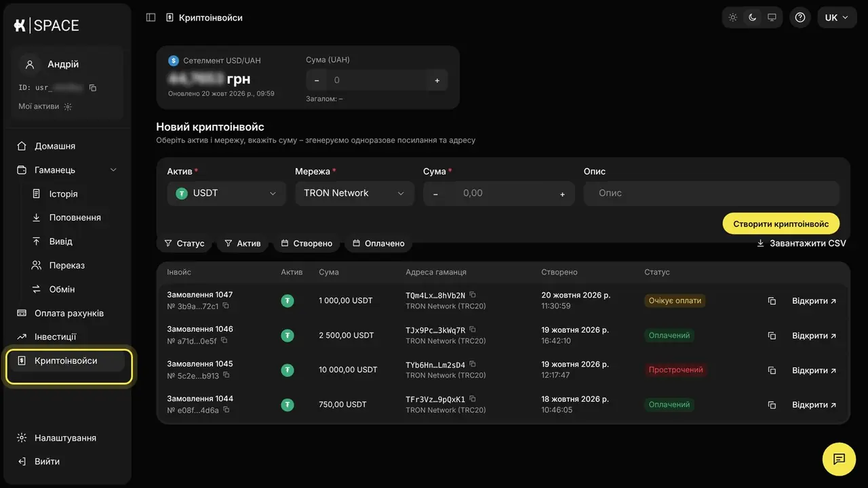
Task: Increase invoice Сума with plus
Action: pyautogui.click(x=562, y=195)
